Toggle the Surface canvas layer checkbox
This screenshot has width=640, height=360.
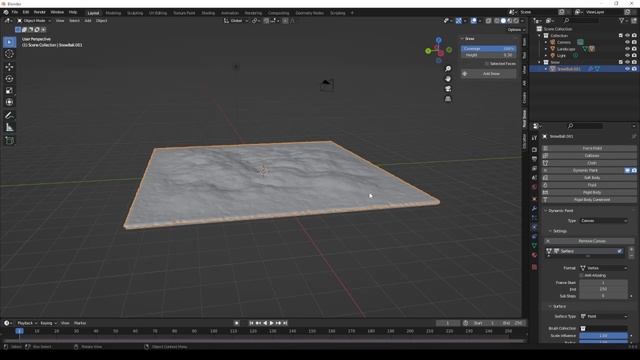[620, 251]
